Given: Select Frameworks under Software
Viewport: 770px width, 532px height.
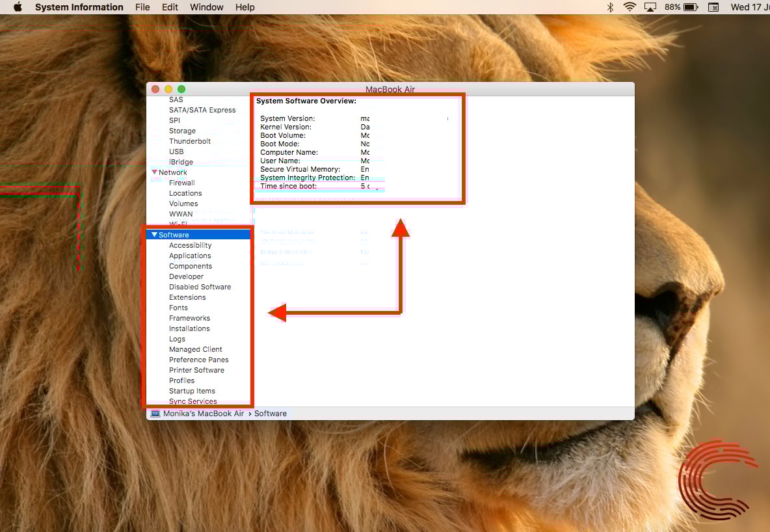Looking at the screenshot, I should [189, 318].
